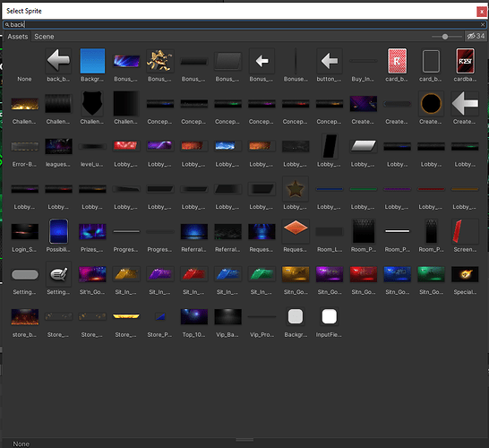Click the bottom preview panel resize handle
Image resolution: width=489 pixels, height=448 pixels.
point(244,440)
